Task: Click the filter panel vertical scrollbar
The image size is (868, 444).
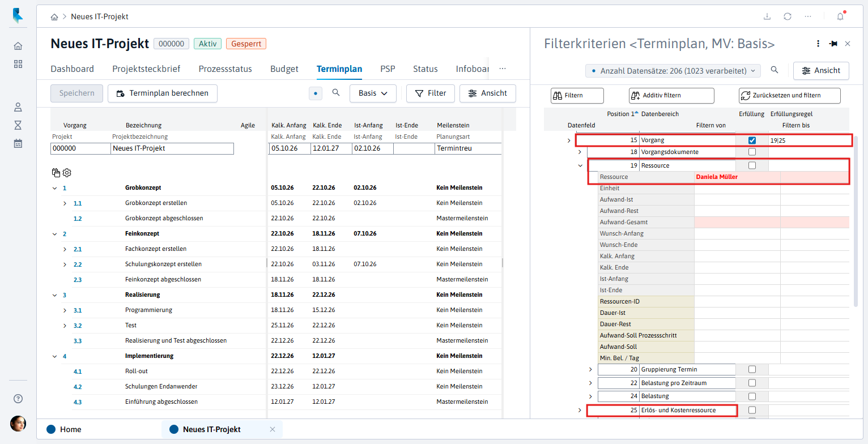Action: (856, 221)
